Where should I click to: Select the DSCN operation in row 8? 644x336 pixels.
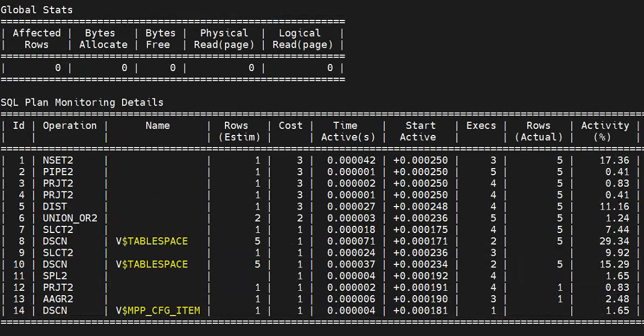(55, 241)
